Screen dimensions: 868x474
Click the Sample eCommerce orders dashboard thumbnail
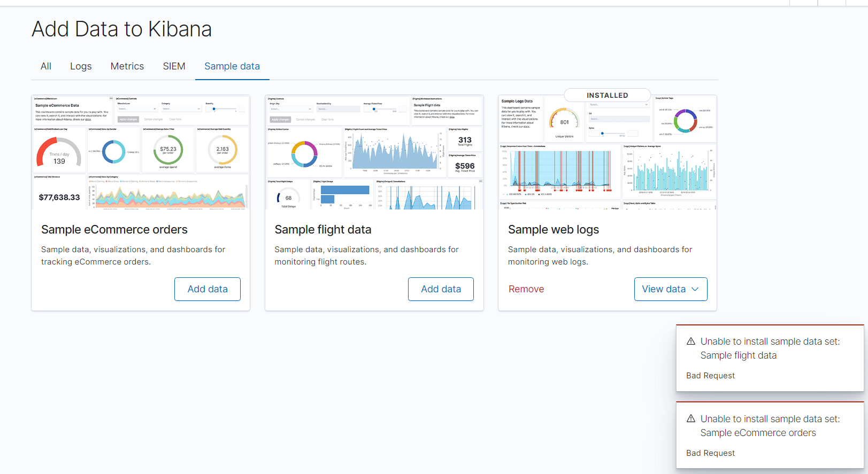pyautogui.click(x=141, y=152)
